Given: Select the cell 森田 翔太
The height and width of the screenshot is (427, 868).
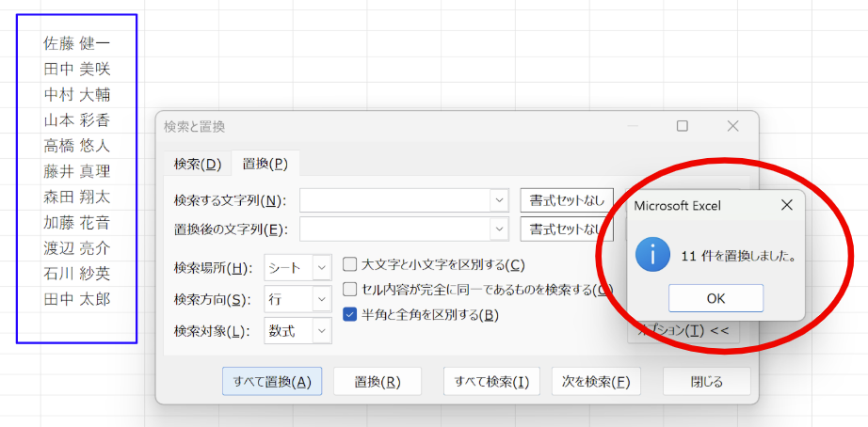Looking at the screenshot, I should pos(77,197).
